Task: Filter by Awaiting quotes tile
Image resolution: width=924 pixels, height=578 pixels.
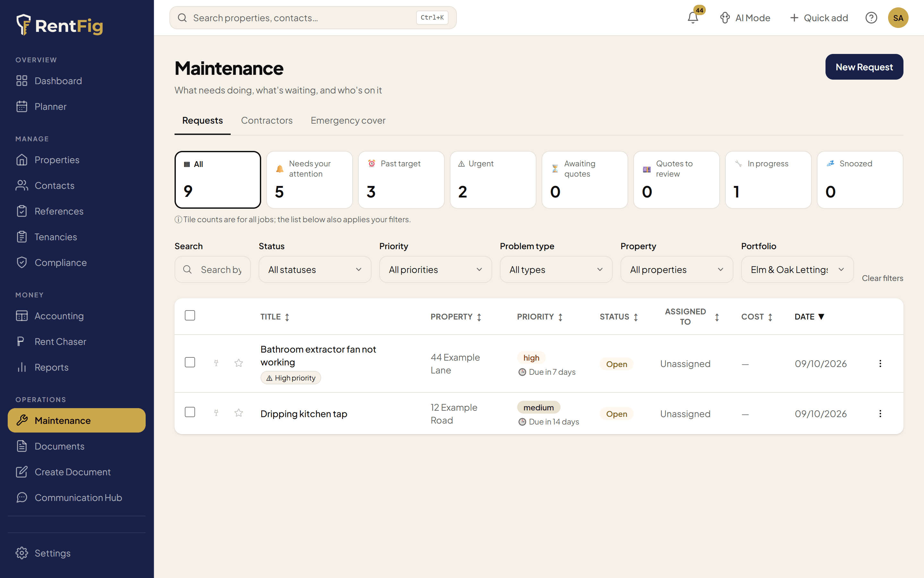Action: [x=585, y=180]
